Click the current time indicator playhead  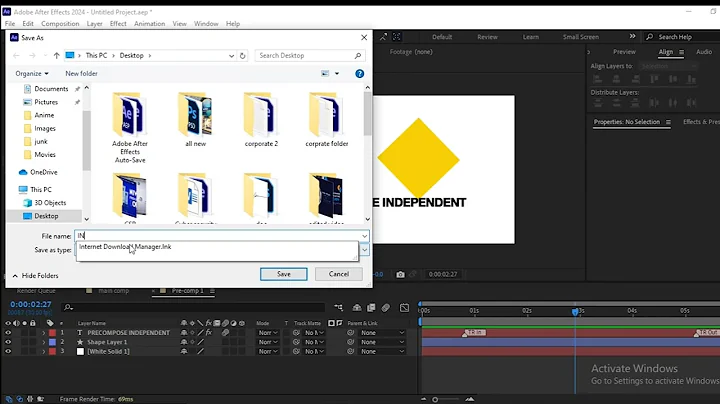(575, 312)
